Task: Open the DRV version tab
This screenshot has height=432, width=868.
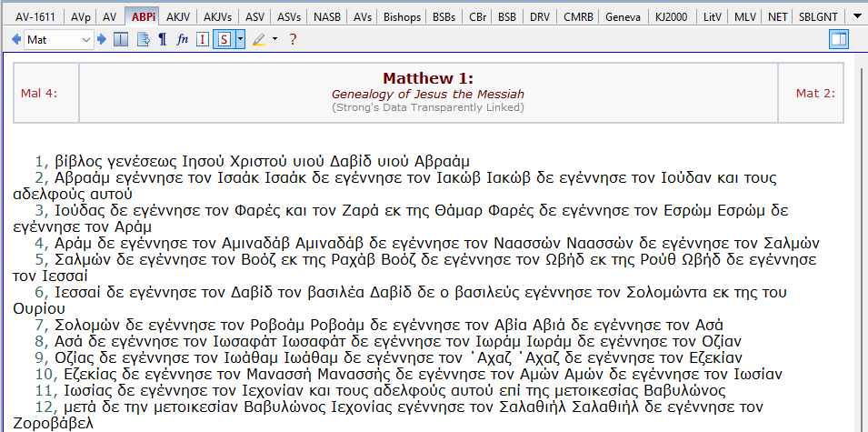Action: point(540,17)
